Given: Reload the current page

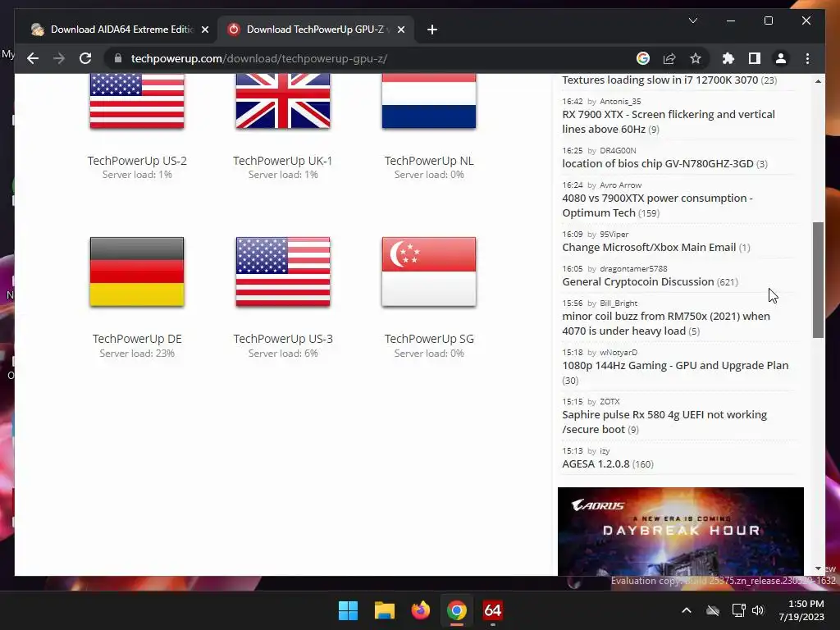Looking at the screenshot, I should tap(85, 58).
